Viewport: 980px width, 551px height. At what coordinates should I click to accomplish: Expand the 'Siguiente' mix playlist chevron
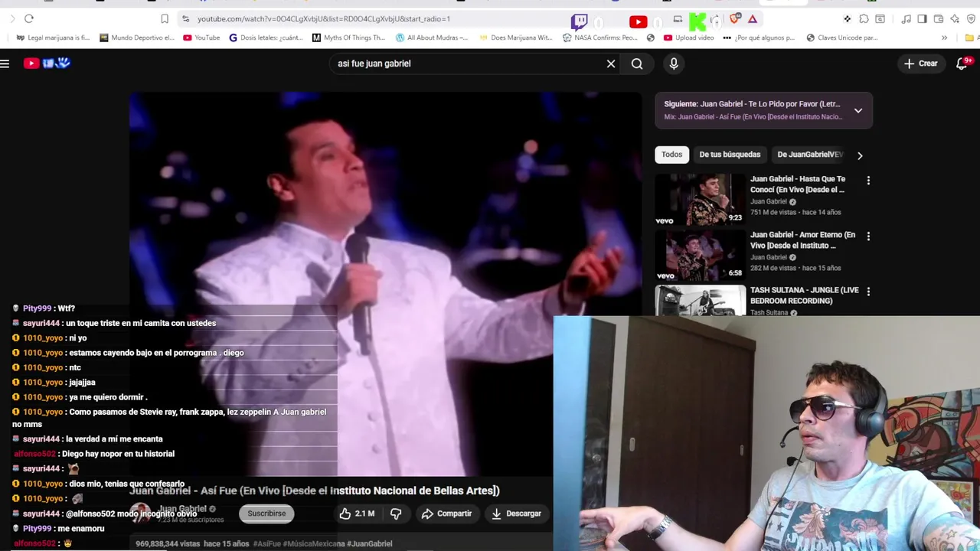click(x=858, y=110)
